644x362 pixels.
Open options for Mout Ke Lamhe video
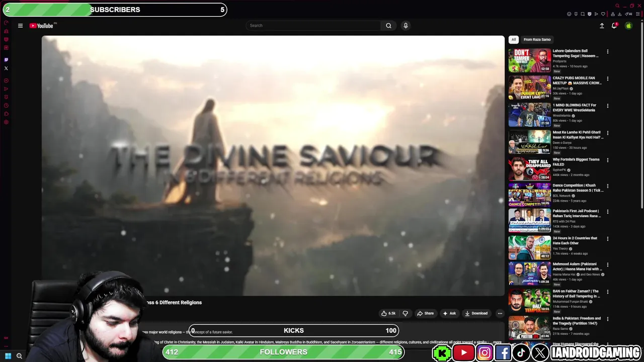click(x=607, y=133)
